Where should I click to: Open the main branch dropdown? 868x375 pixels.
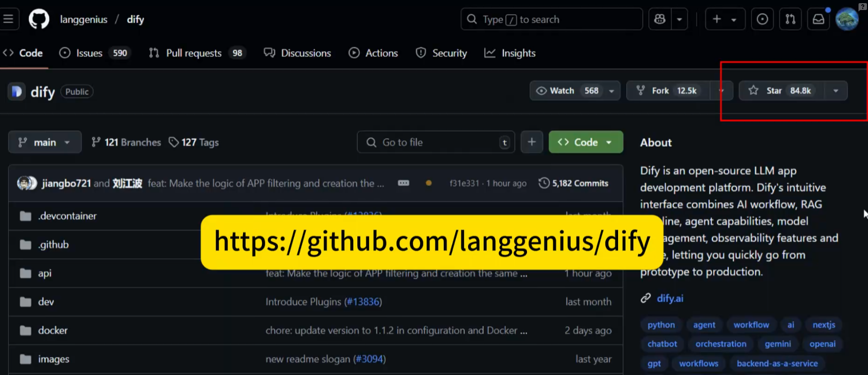coord(45,142)
